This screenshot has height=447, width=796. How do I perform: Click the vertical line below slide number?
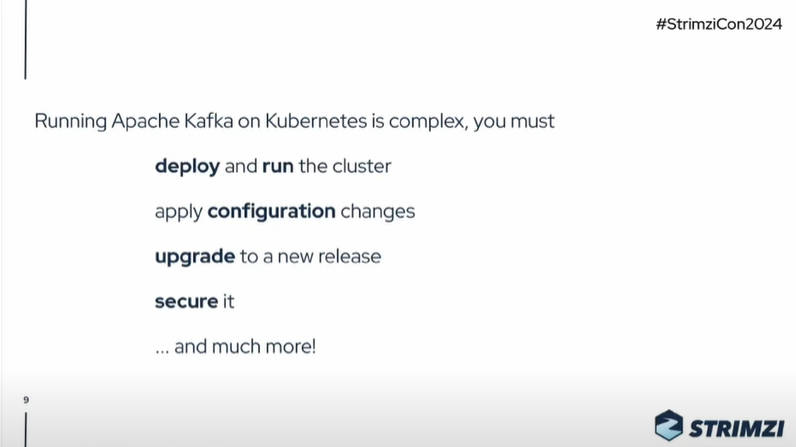(25, 429)
